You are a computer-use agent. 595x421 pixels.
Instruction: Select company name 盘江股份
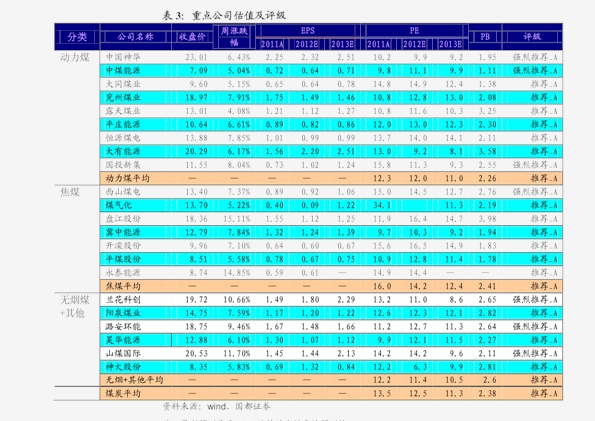click(123, 219)
